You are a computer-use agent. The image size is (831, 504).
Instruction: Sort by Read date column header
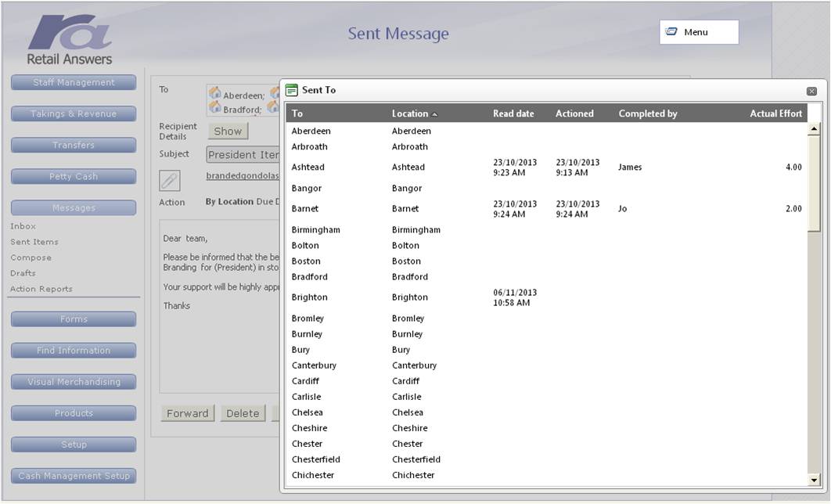513,113
